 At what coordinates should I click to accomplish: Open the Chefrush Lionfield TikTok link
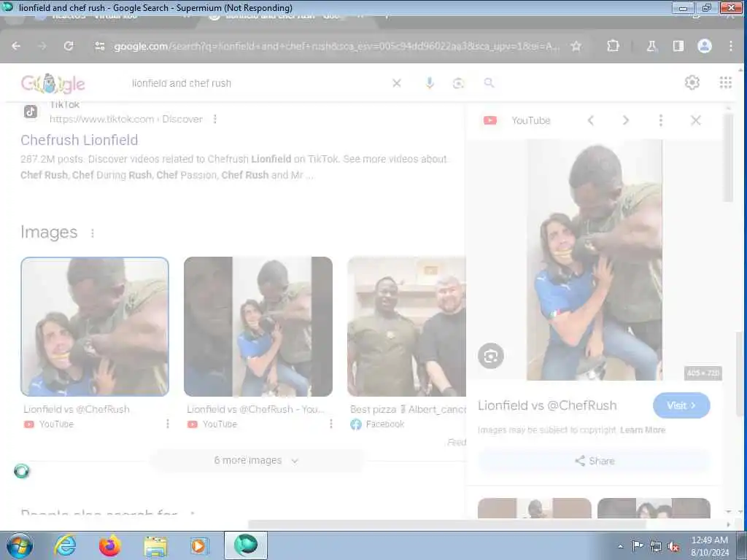point(79,140)
